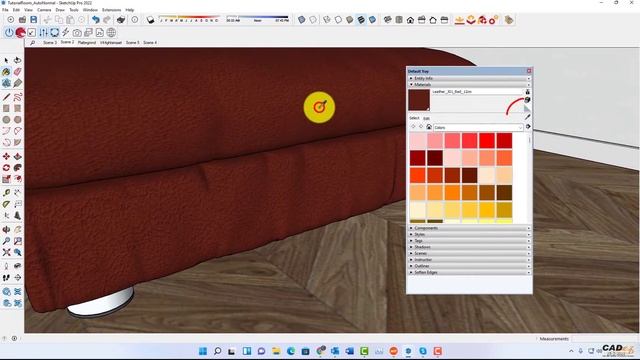Activate the Walk footprints tool
640x360 pixels.
point(6,278)
